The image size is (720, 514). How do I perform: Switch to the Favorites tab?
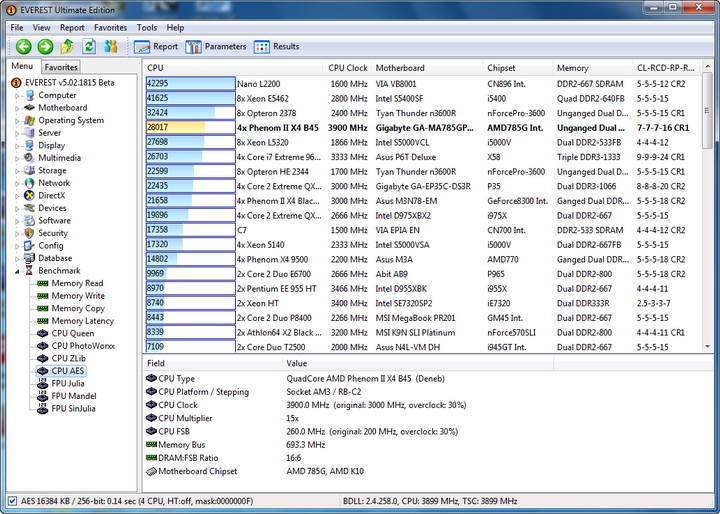click(61, 67)
